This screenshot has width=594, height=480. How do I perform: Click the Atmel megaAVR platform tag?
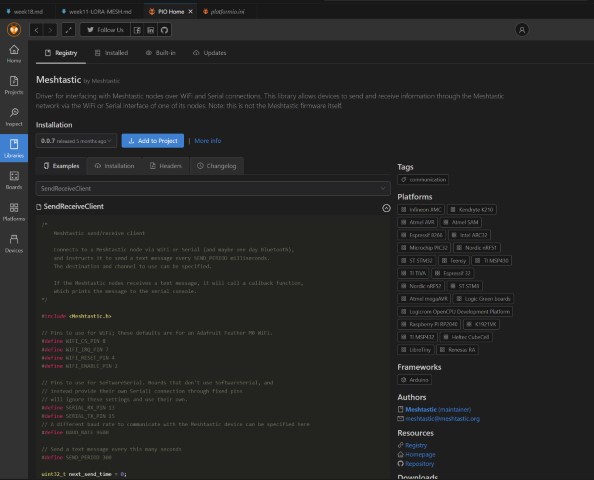424,299
